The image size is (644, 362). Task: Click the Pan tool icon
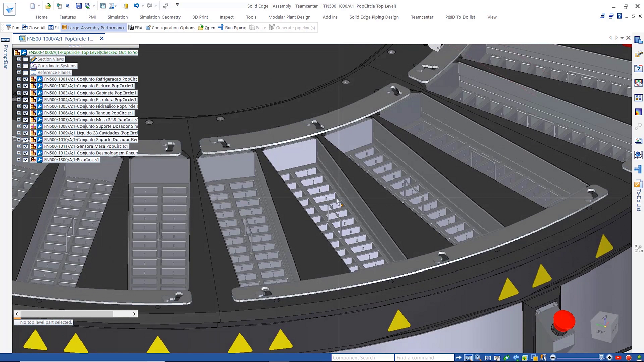click(x=9, y=28)
